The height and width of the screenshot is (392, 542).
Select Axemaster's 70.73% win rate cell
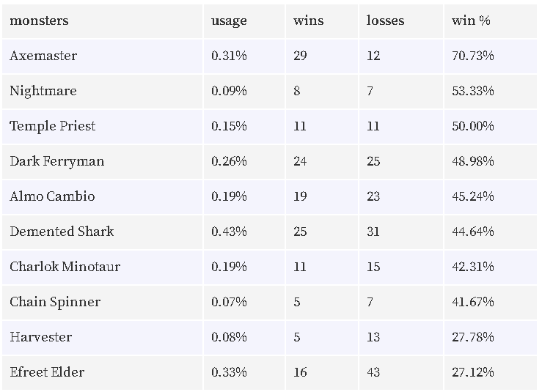point(472,56)
